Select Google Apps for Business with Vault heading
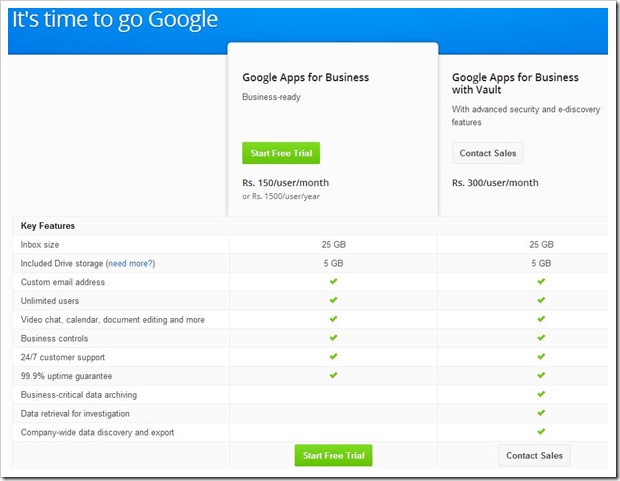Screen dimensions: 620x481 (x=515, y=84)
